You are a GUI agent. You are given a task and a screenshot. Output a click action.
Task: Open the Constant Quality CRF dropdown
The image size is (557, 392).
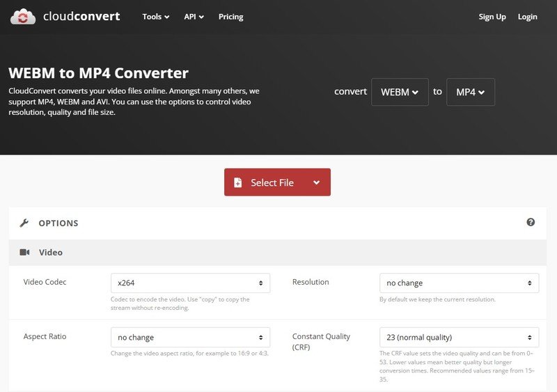pos(459,337)
